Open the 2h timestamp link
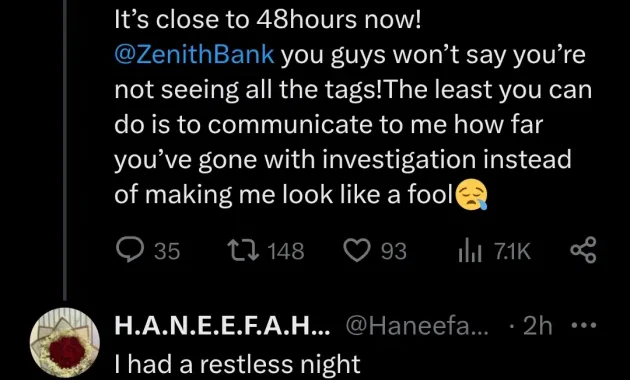 click(538, 326)
